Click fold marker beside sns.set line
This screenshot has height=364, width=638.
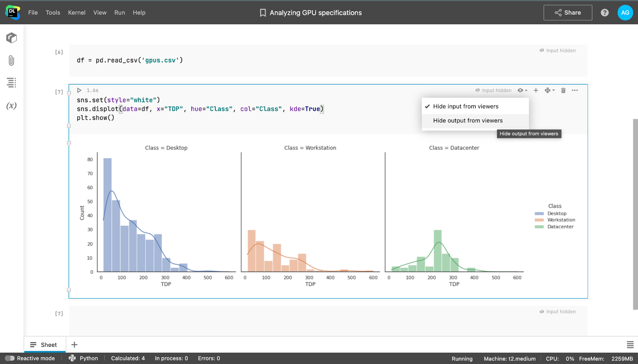pyautogui.click(x=69, y=93)
